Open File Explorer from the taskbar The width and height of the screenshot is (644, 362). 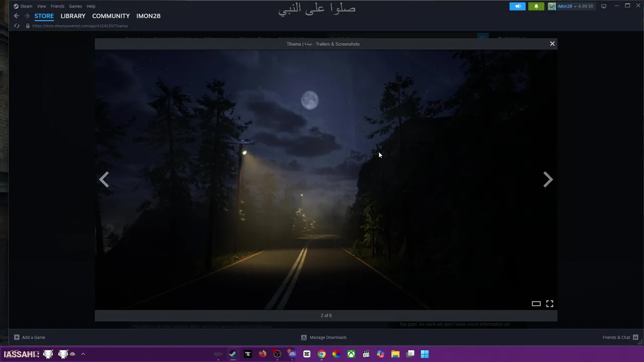[x=395, y=354]
